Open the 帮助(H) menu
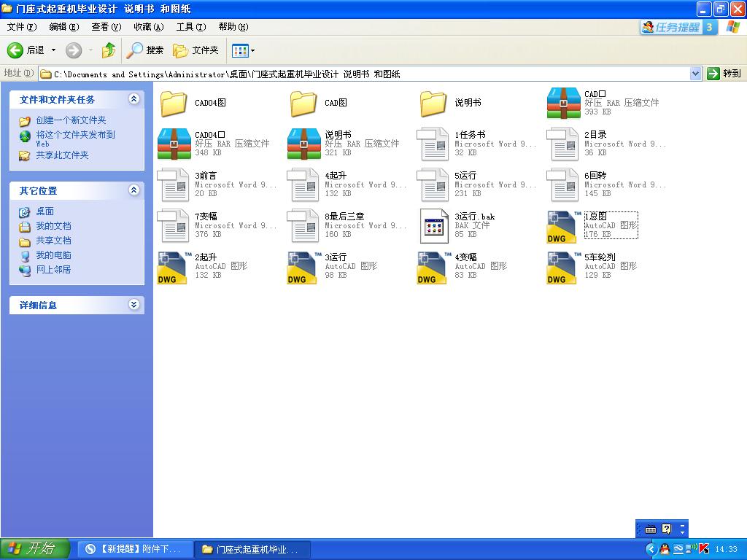The height and width of the screenshot is (560, 747). click(x=233, y=27)
